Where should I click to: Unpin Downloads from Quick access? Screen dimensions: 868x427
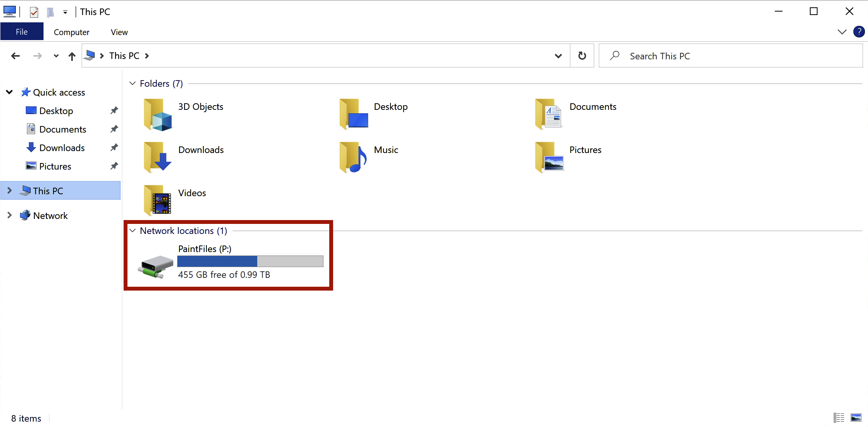[x=114, y=148]
